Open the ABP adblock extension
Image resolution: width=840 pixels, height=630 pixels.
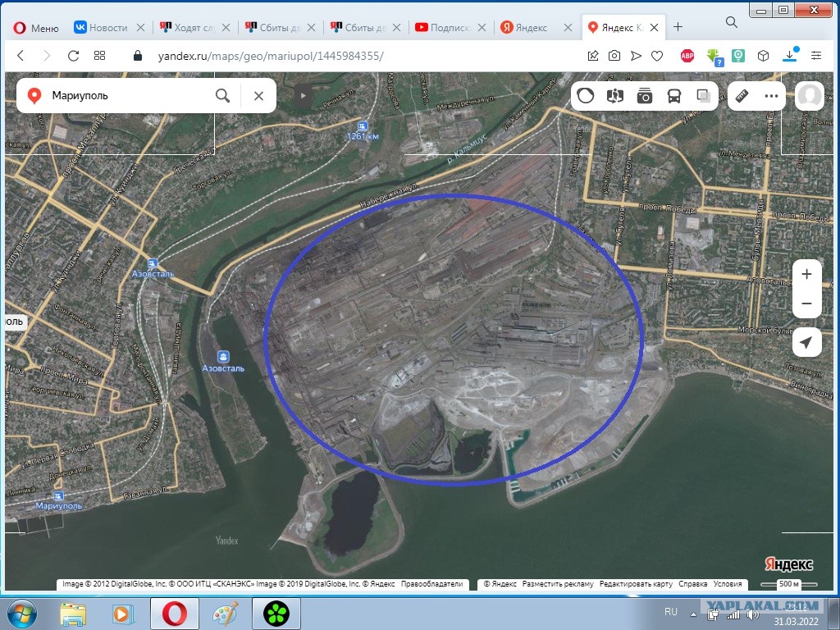click(687, 56)
